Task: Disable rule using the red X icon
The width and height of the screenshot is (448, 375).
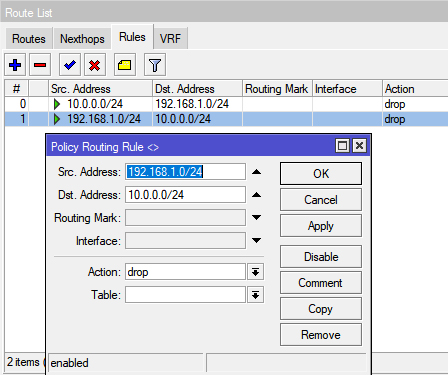Action: pyautogui.click(x=95, y=65)
